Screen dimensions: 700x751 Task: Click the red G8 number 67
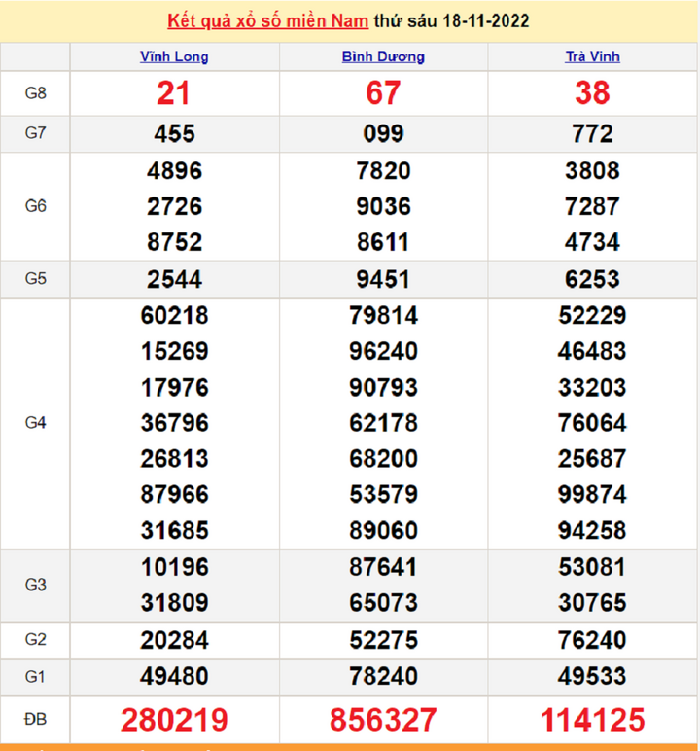pyautogui.click(x=383, y=93)
